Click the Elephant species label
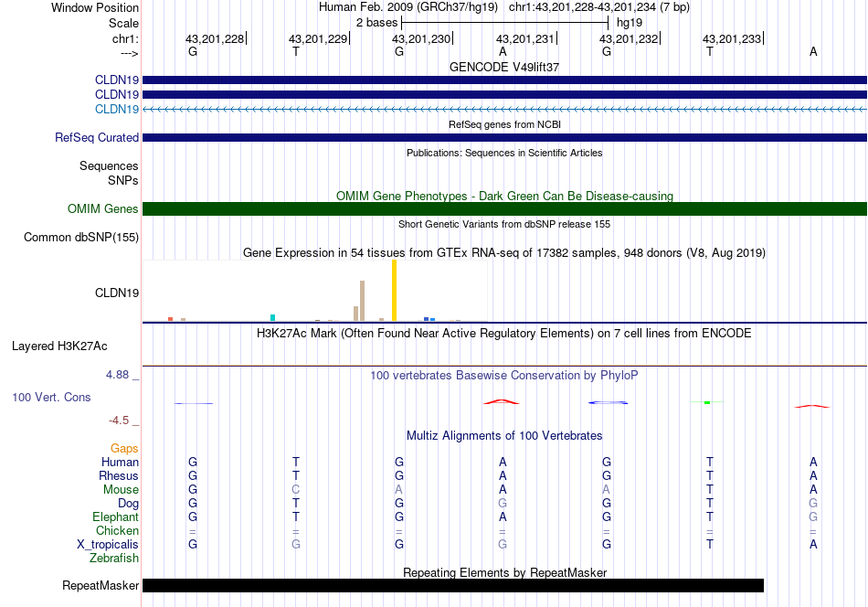 click(116, 516)
